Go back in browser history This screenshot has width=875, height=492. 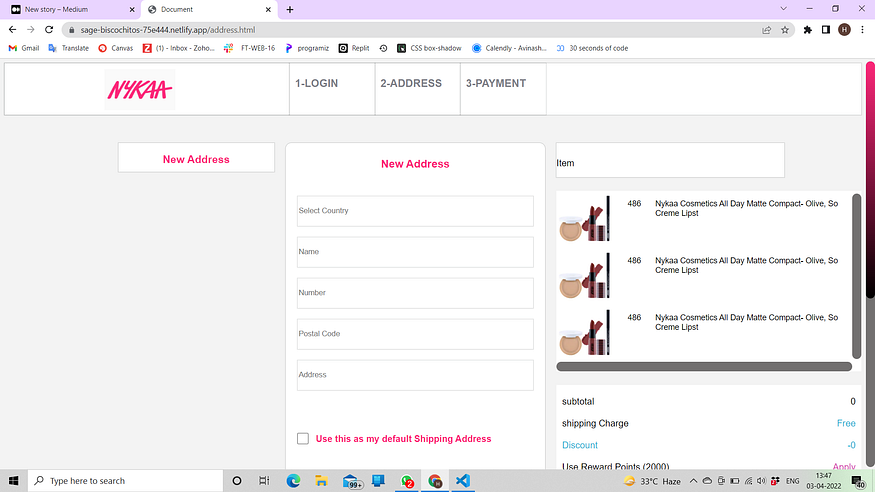pyautogui.click(x=12, y=30)
